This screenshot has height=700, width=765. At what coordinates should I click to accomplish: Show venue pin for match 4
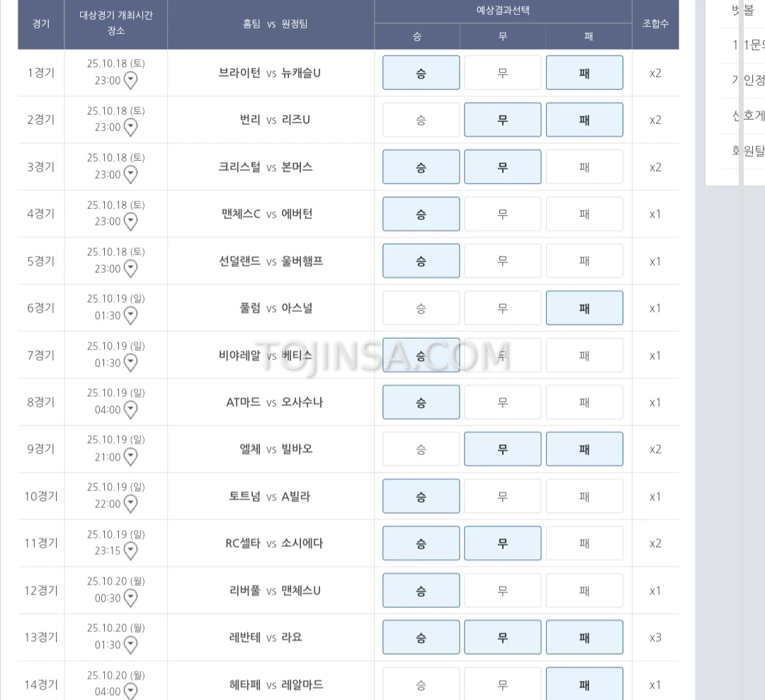click(x=131, y=222)
